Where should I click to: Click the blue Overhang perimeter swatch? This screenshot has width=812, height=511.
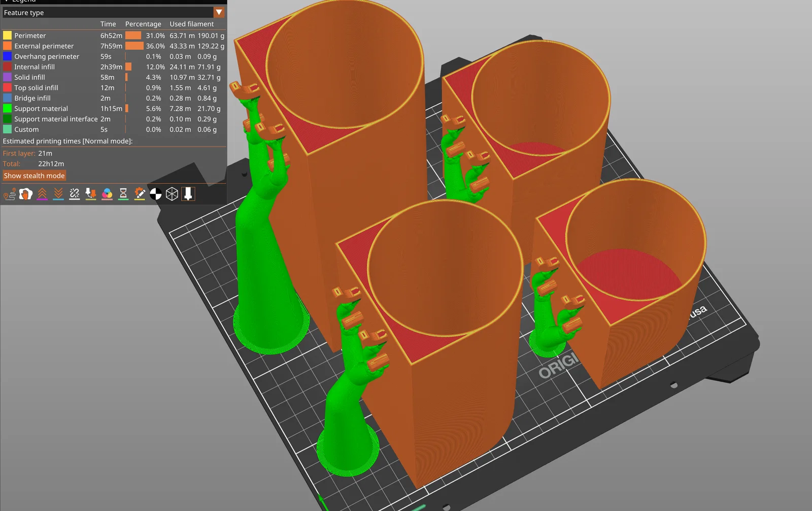pos(7,56)
